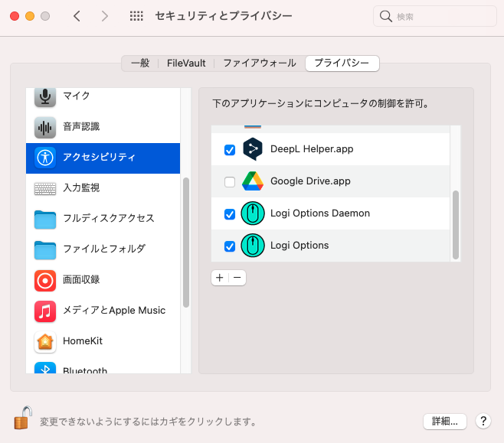Uncheck the DeepL Helper.app checkbox
This screenshot has width=504, height=443.
[230, 150]
